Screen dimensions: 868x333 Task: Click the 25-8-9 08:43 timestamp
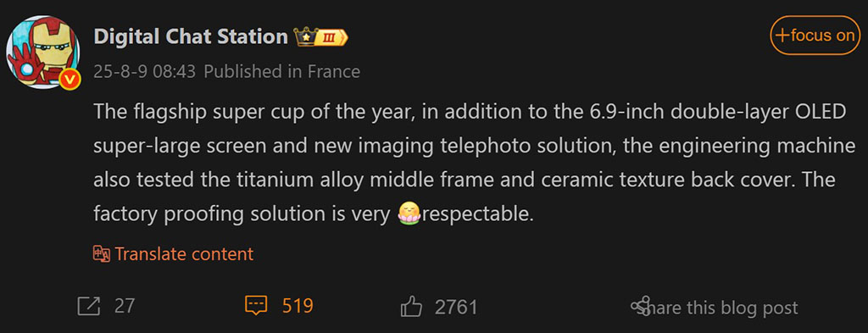(x=144, y=72)
